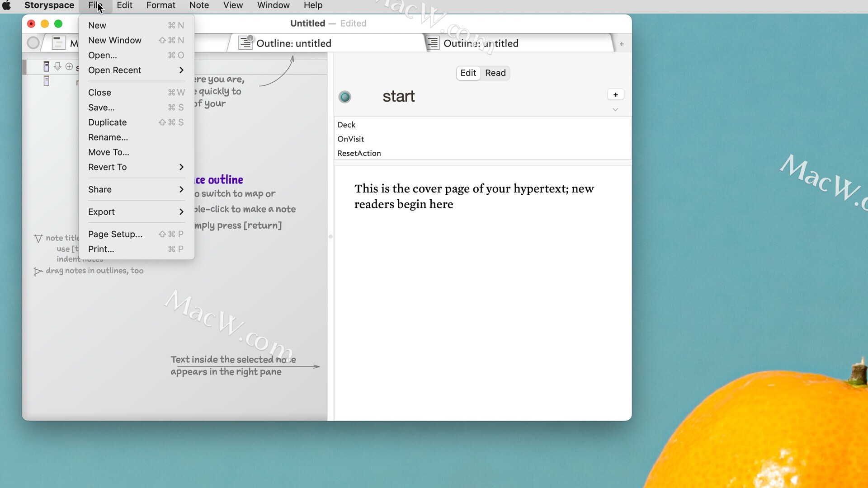Select the OnVisit attribute row
868x488 pixels.
pos(483,139)
